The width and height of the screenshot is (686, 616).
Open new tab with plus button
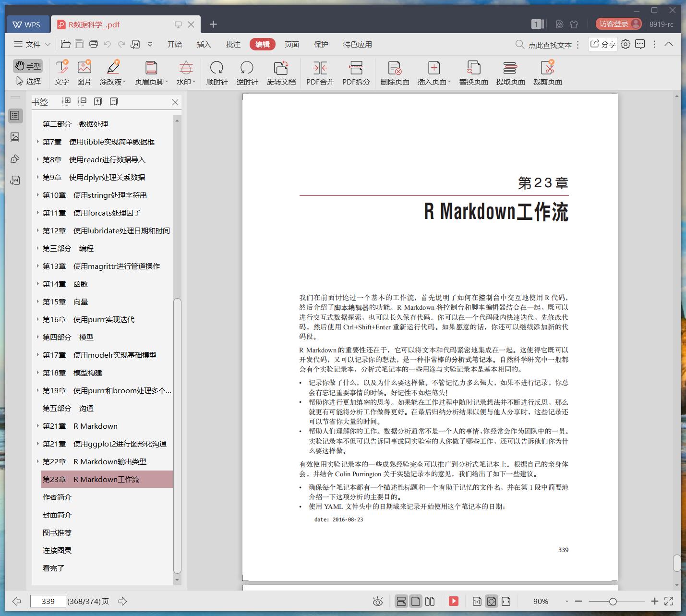click(x=214, y=24)
